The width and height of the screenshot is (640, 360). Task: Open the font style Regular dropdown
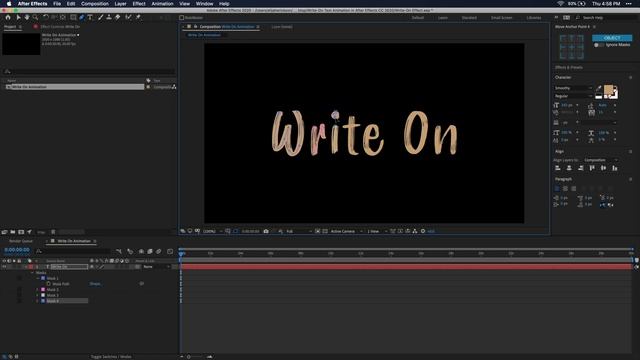pos(573,96)
